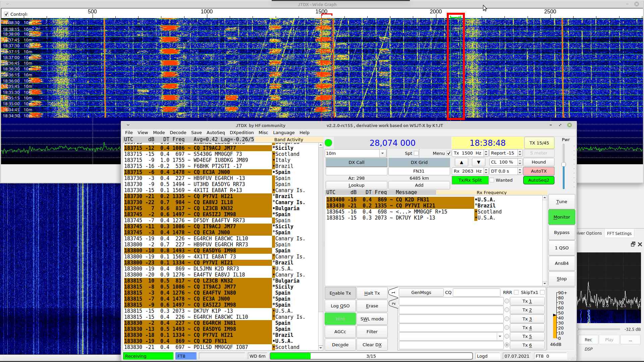Select message tab 2 beside Tx 2
This screenshot has height=362, width=644.
click(x=393, y=304)
